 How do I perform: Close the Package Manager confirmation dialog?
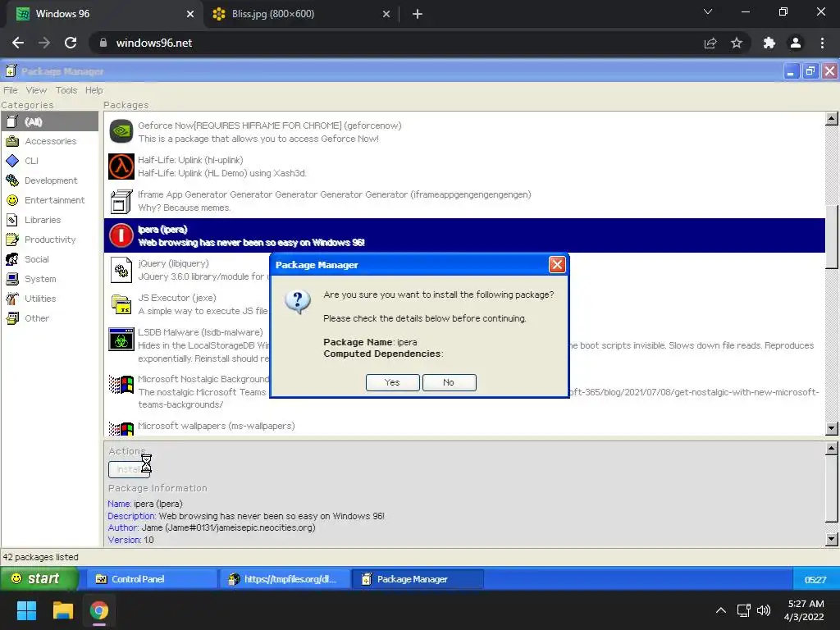coord(557,264)
